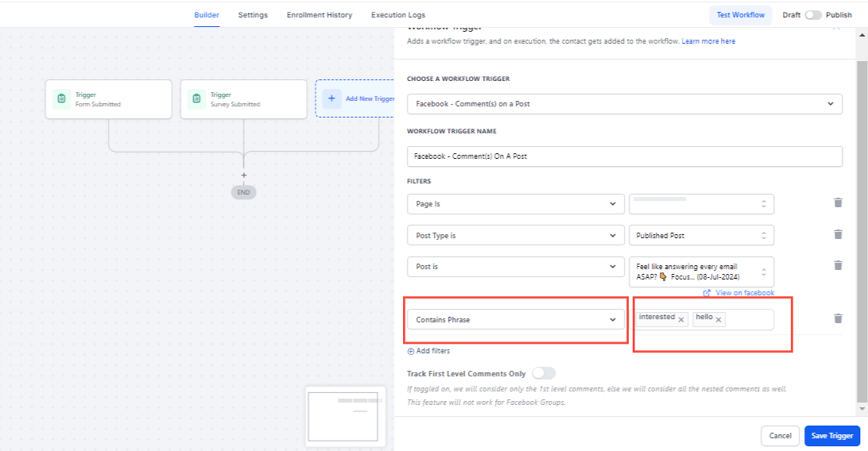This screenshot has height=451, width=868.
Task: Remove the 'interested' phrase tag
Action: [681, 319]
